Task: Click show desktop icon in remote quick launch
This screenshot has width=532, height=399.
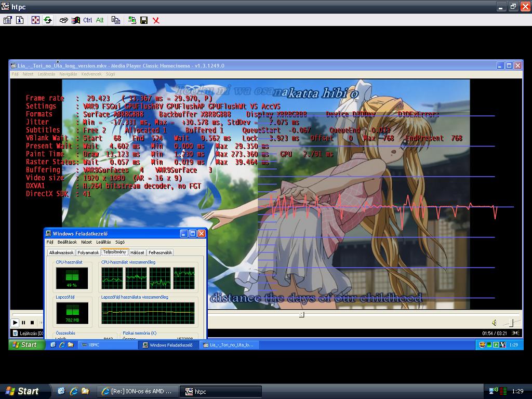Action: [53, 345]
